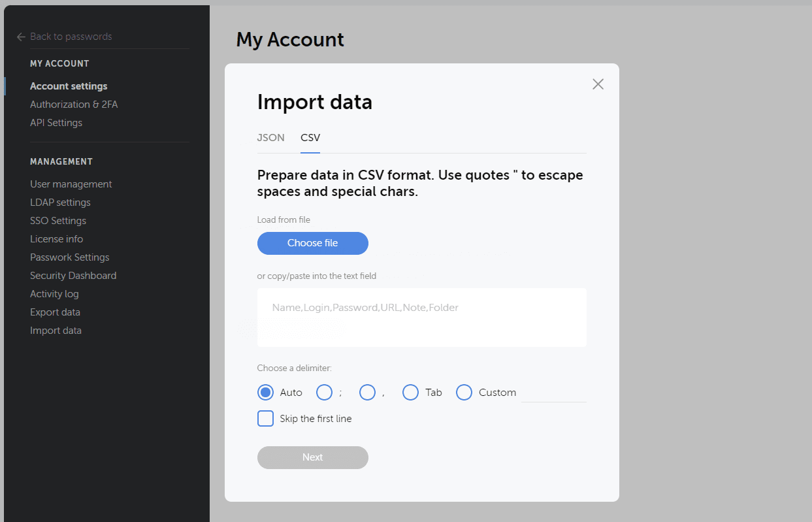Screen dimensions: 812x522
Task: Click the Choose file button
Action: coord(312,243)
